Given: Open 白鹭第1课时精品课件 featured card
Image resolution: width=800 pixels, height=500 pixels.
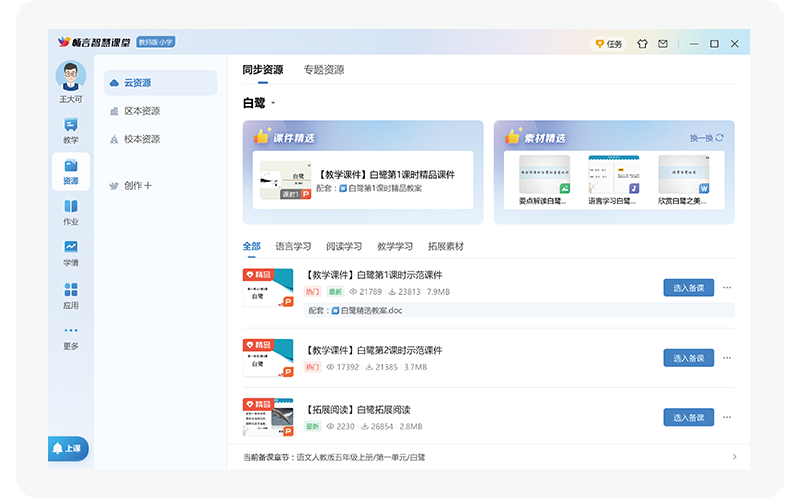Looking at the screenshot, I should tap(363, 180).
